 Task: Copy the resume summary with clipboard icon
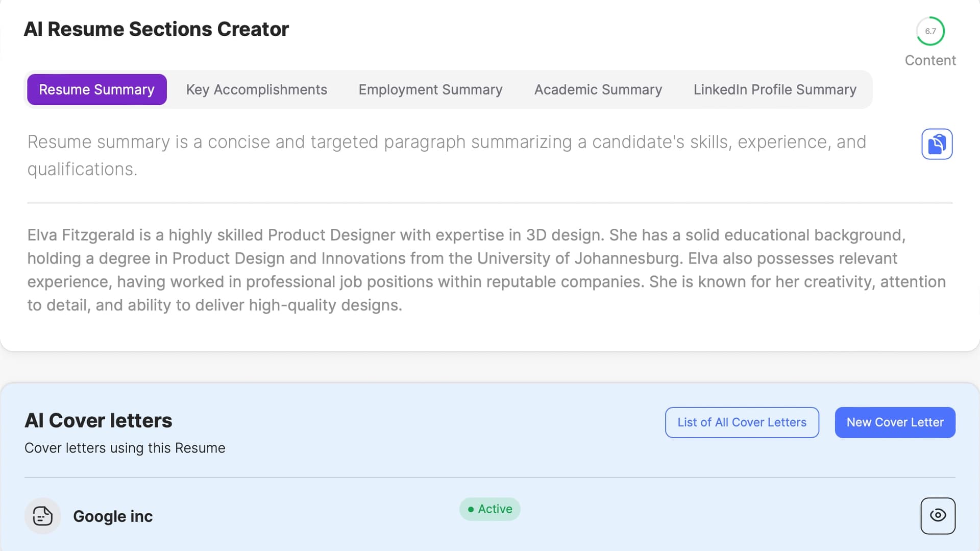coord(937,144)
